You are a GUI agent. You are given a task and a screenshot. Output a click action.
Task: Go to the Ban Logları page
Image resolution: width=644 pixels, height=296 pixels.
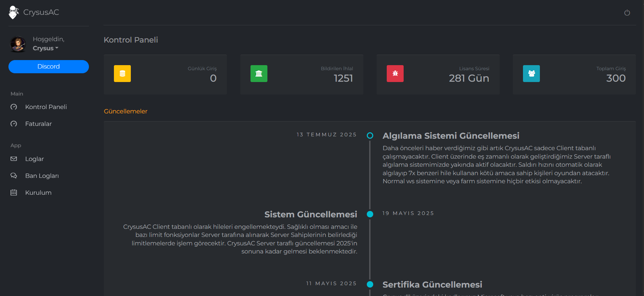tap(42, 176)
